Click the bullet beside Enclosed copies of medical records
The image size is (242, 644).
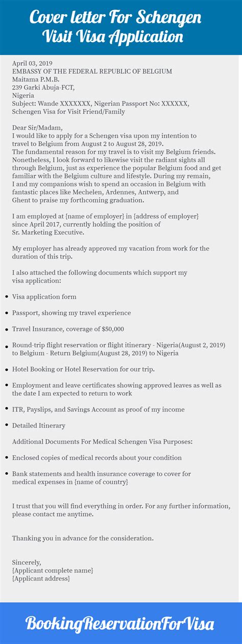6,458
